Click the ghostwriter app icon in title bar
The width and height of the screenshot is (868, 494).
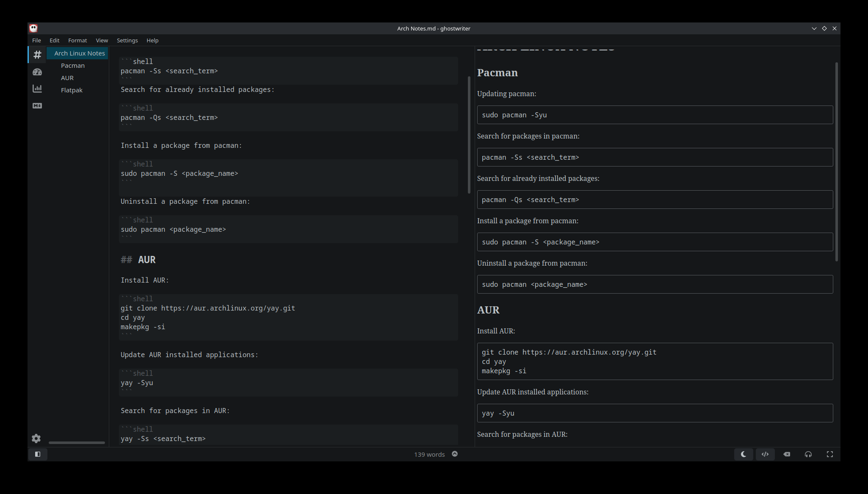coord(33,28)
